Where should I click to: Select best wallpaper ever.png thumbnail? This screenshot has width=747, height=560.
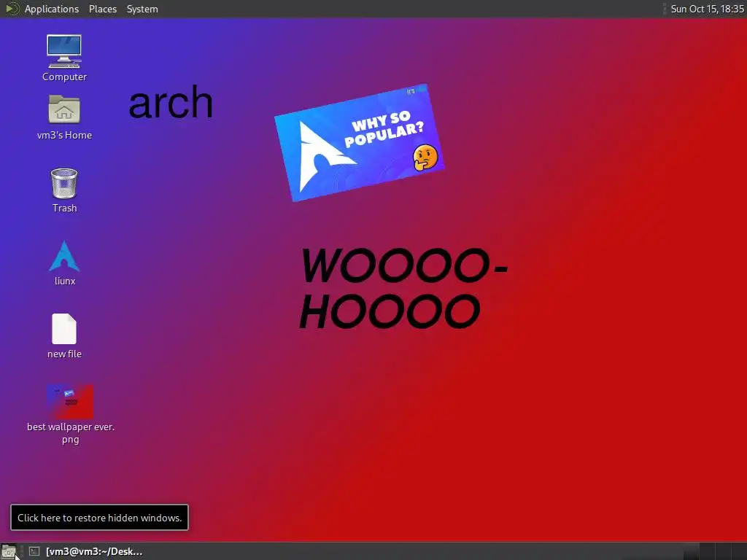pyautogui.click(x=71, y=402)
